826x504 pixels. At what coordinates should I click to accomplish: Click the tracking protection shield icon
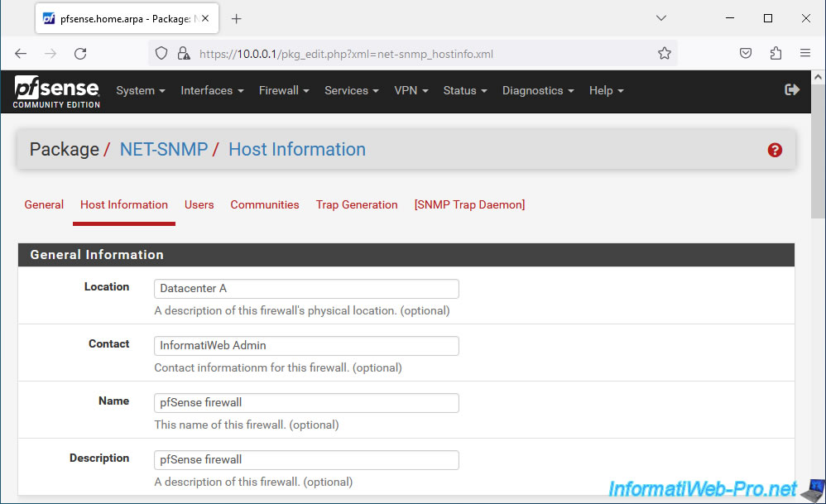coord(161,53)
